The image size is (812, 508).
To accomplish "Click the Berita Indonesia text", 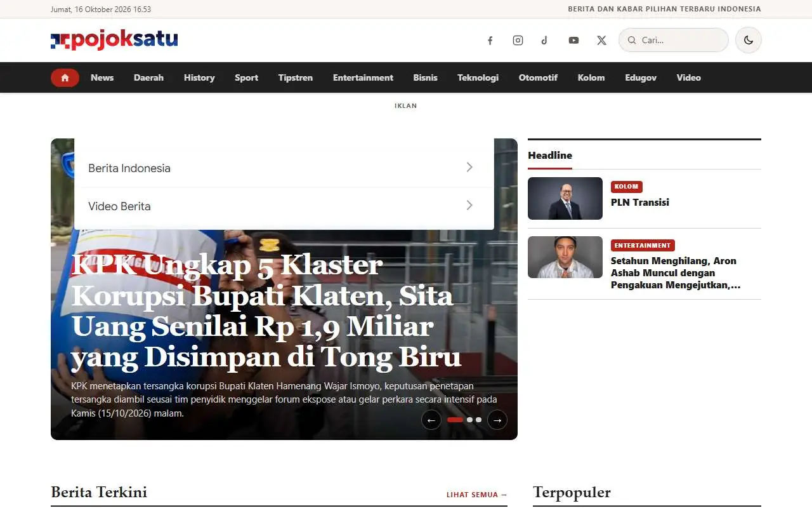I will (x=129, y=168).
